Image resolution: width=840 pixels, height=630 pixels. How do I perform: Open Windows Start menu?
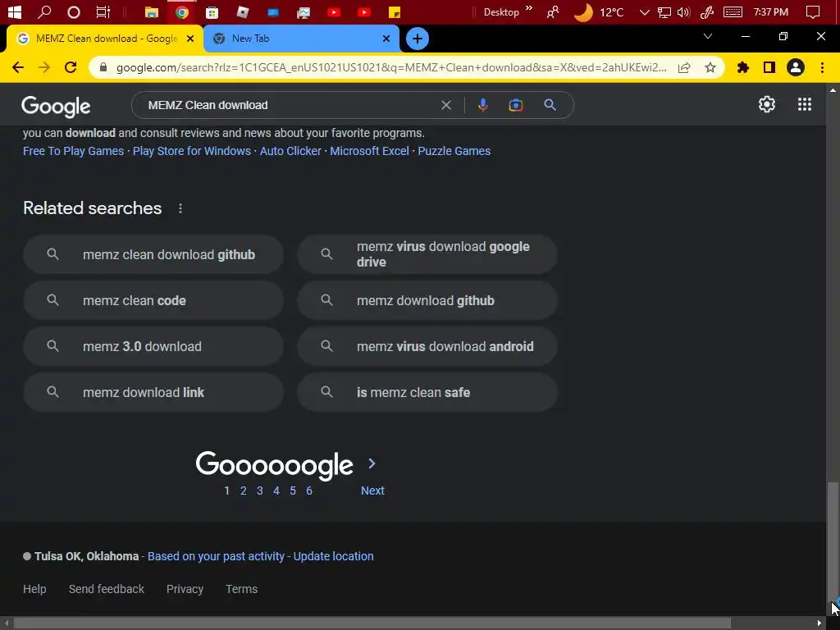coord(15,11)
